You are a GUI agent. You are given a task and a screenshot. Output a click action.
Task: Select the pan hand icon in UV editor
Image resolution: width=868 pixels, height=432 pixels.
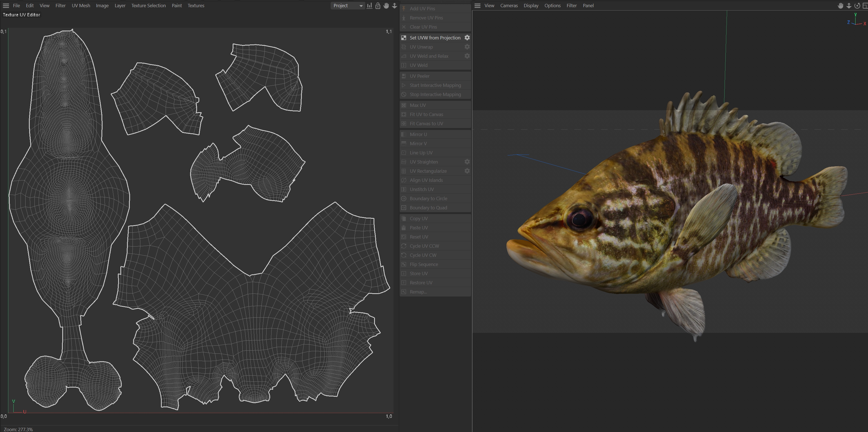[x=386, y=6]
